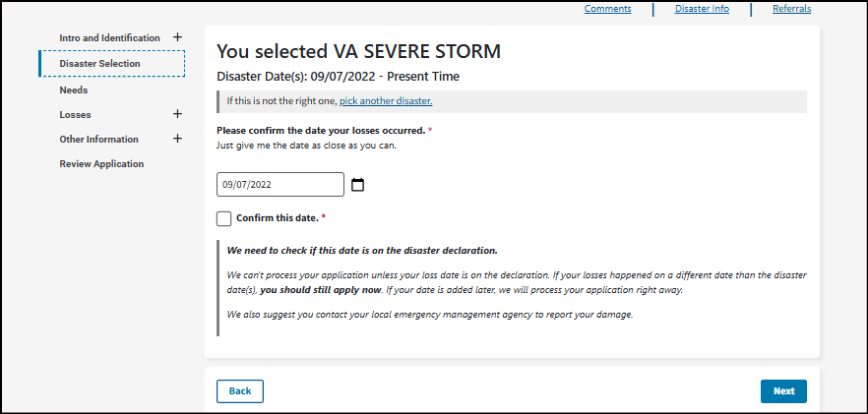Screen dimensions: 868x414
Task: Open the Disaster Info link
Action: coord(702,9)
